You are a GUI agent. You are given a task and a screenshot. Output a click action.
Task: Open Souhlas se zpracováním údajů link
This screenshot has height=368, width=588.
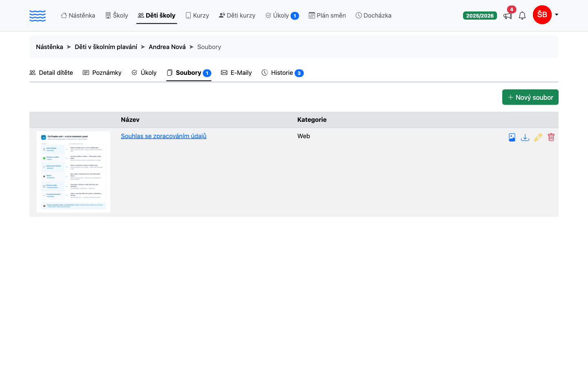click(x=163, y=136)
